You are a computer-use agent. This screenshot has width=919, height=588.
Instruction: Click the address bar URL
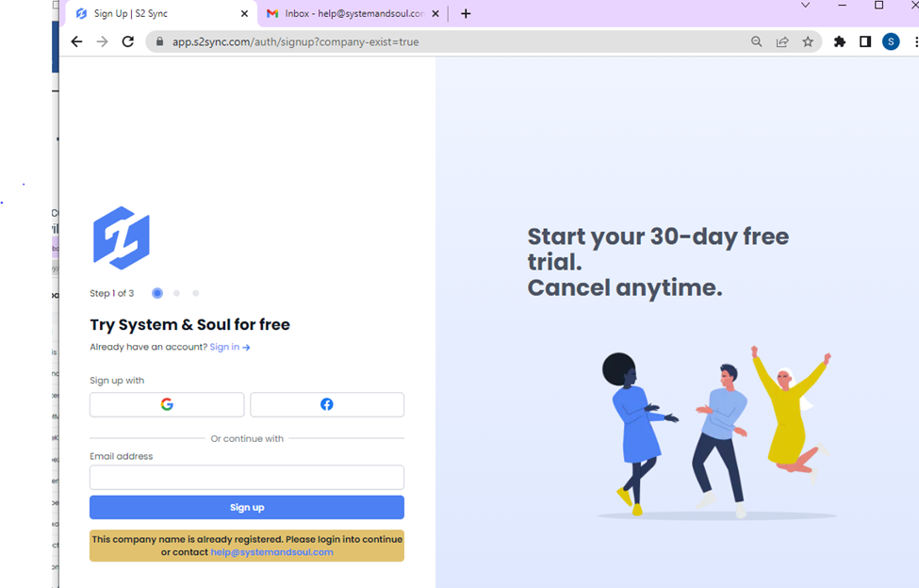pyautogui.click(x=295, y=42)
